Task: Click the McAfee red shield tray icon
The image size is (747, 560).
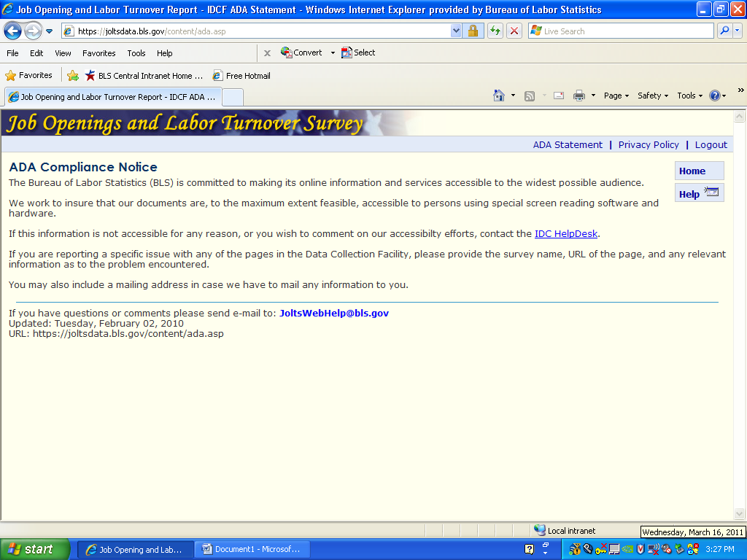Action: 640,550
